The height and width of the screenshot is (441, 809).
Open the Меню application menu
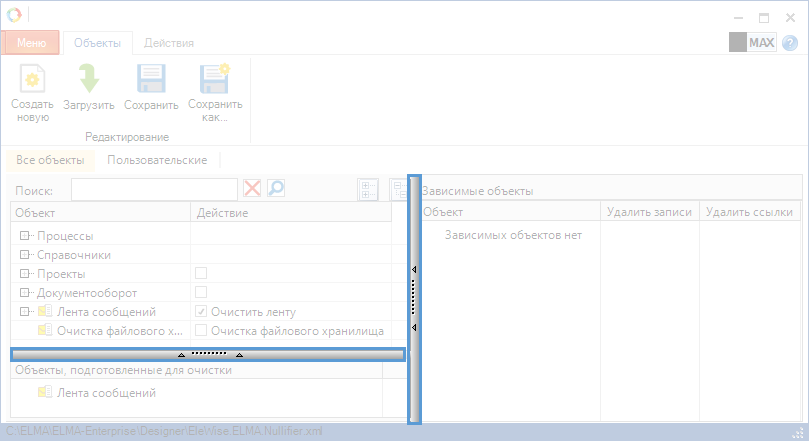[x=31, y=43]
